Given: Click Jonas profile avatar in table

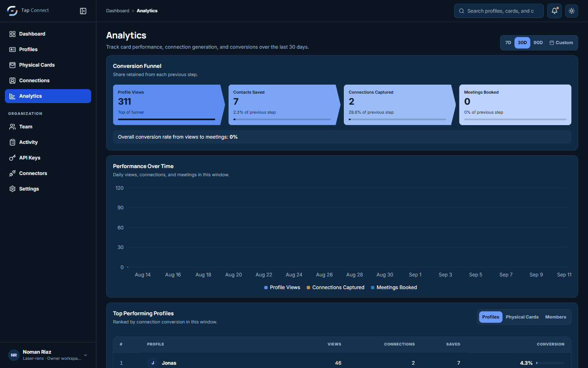Looking at the screenshot, I should (153, 363).
